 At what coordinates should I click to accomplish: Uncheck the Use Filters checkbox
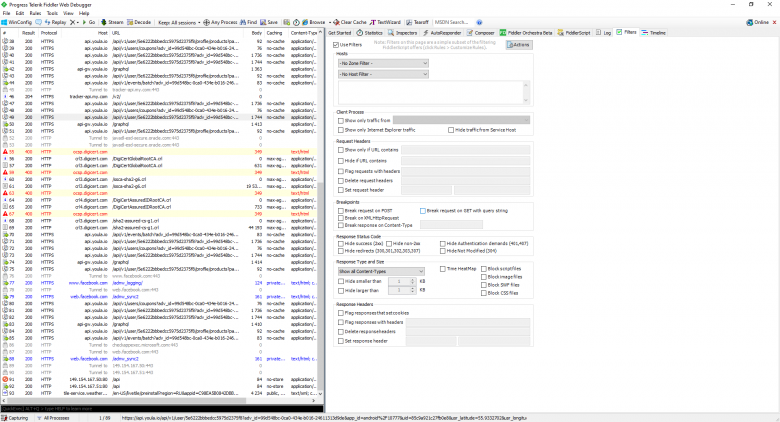click(x=336, y=45)
